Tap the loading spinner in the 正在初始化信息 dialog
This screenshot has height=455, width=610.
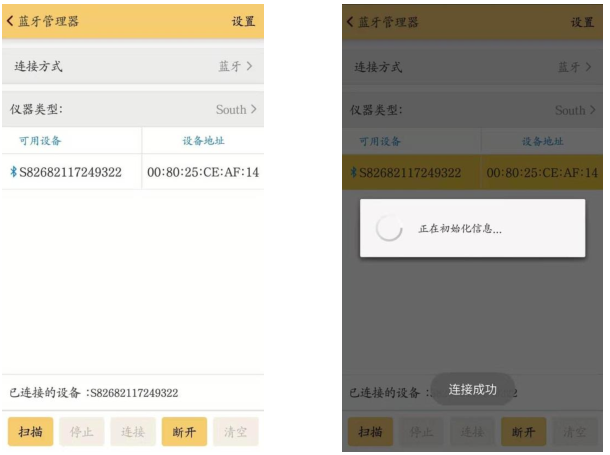[388, 229]
